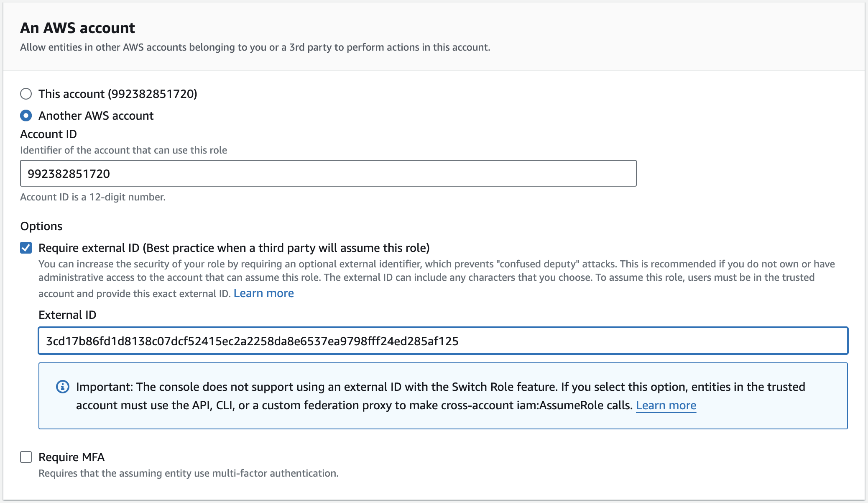Open 'Learn more' in the Important notice box

(x=666, y=405)
